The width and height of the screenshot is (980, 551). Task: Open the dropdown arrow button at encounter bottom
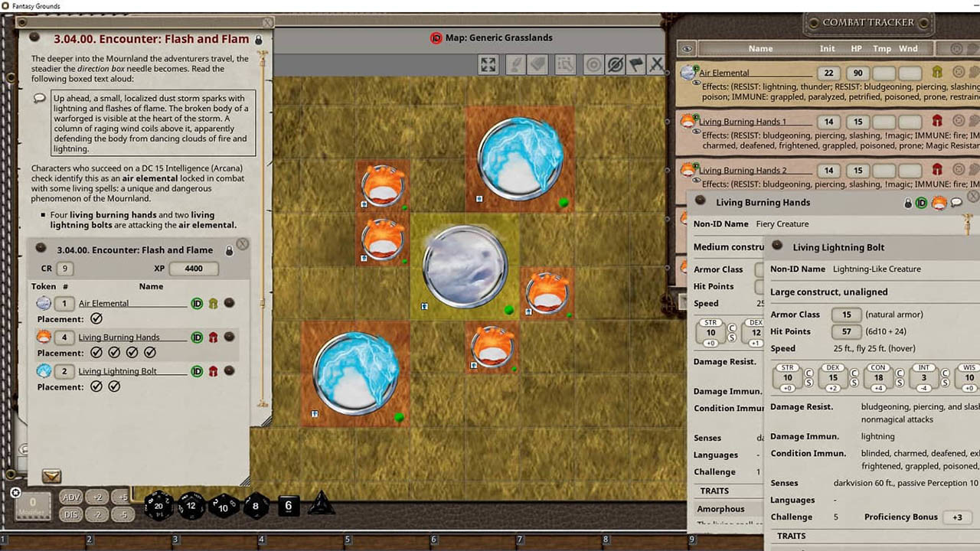pos(51,477)
